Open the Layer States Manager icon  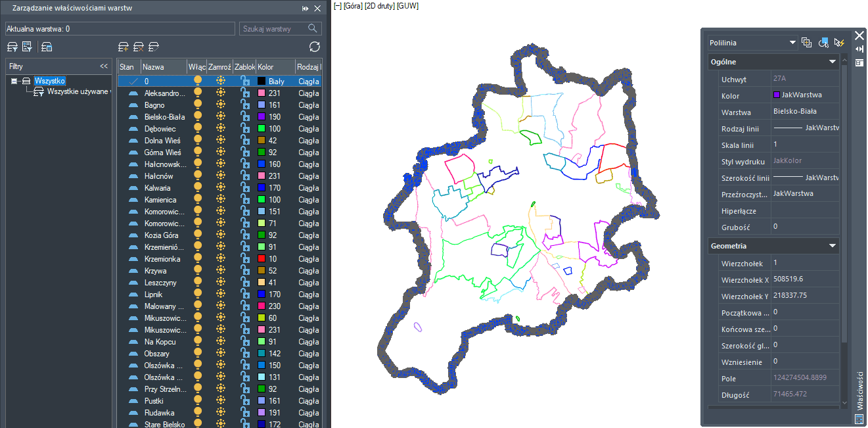click(47, 47)
